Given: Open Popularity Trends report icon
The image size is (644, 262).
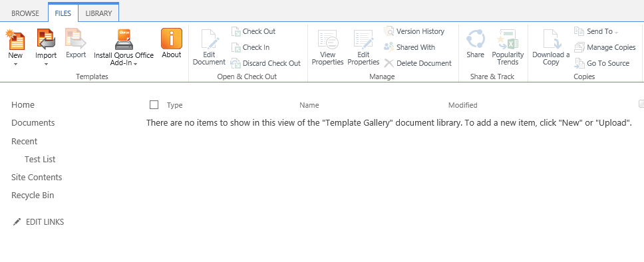Looking at the screenshot, I should (508, 39).
